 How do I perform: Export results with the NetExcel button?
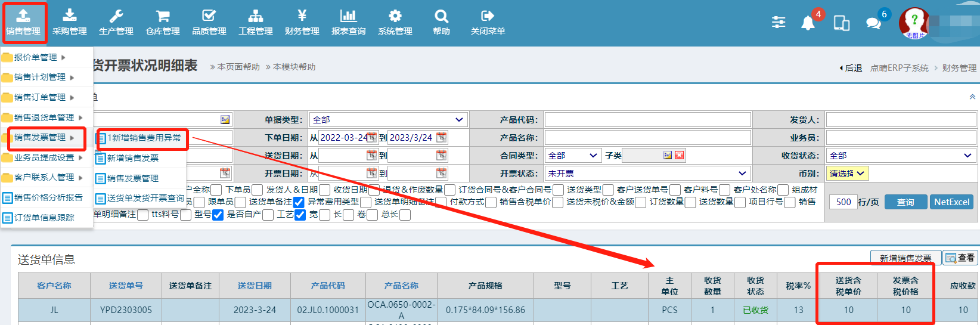(x=951, y=202)
